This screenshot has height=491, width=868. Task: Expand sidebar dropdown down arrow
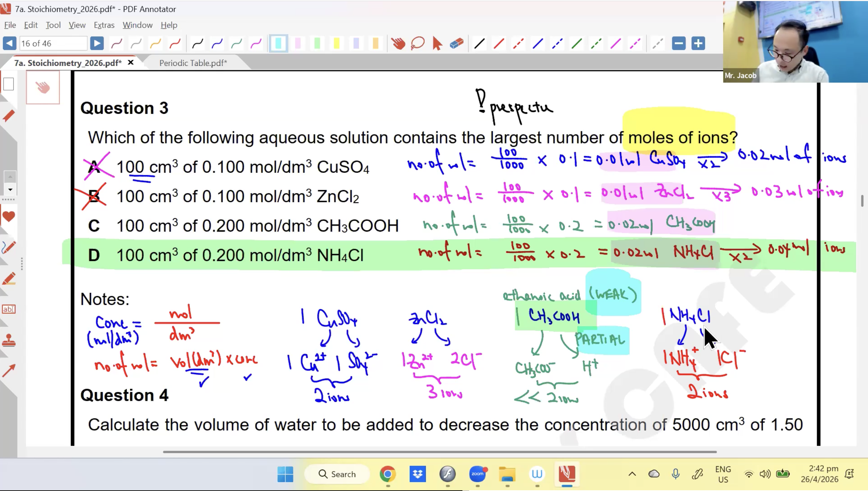[10, 190]
